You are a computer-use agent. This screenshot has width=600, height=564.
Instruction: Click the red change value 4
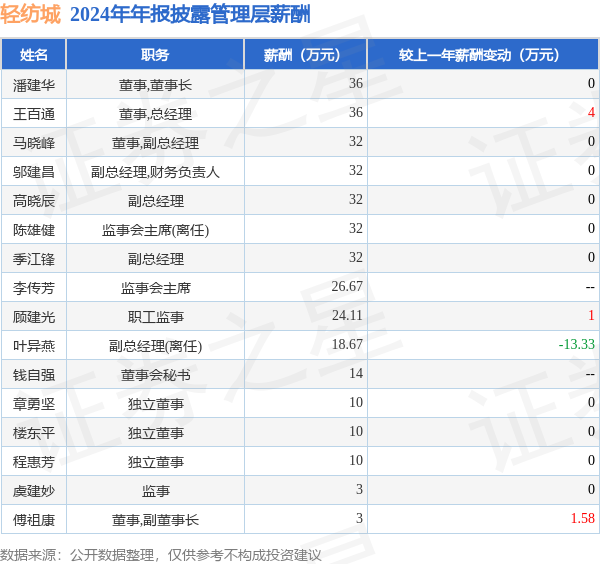[591, 112]
